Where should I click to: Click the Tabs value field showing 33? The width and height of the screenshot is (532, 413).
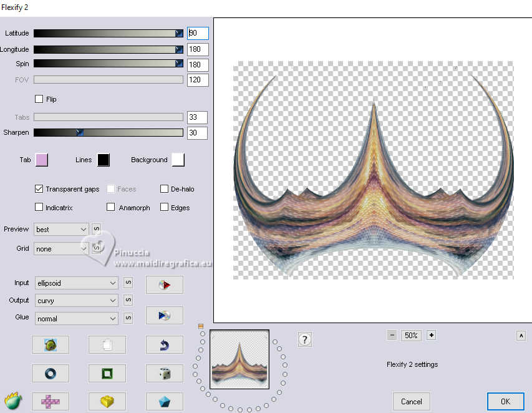(197, 117)
